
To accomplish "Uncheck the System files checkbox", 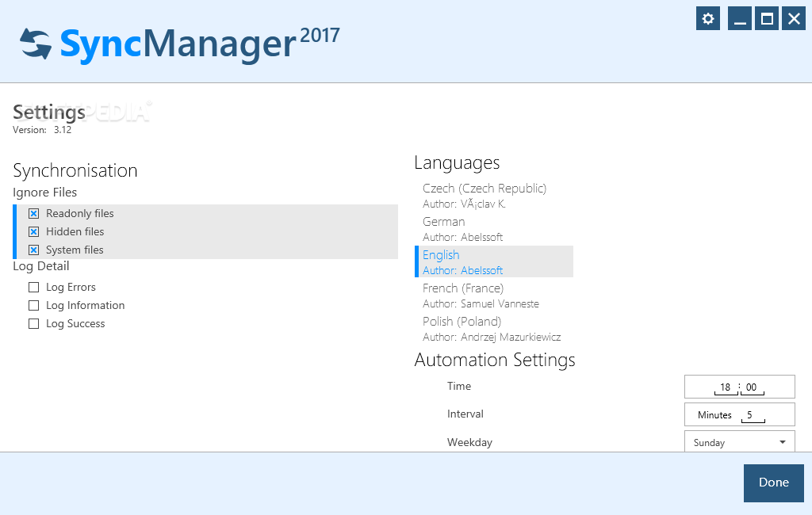I will [33, 250].
